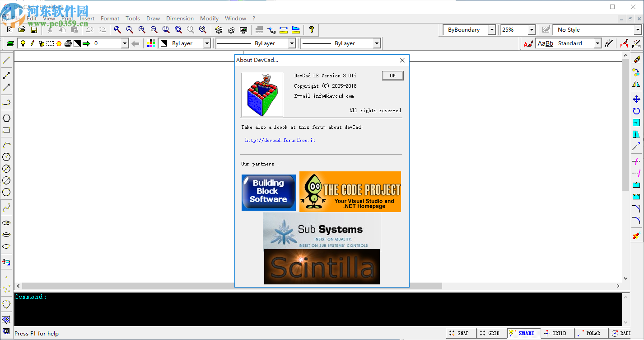Click the ByLayer color swatch box
The image size is (644, 340).
click(164, 43)
